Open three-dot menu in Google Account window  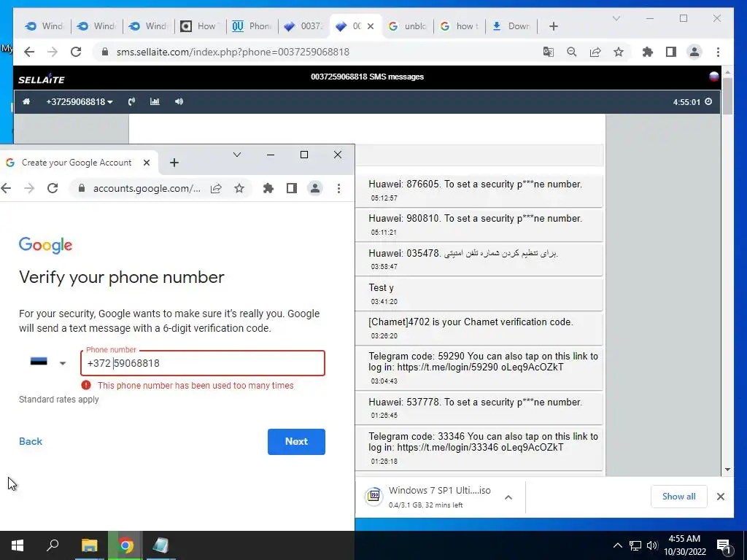point(338,189)
